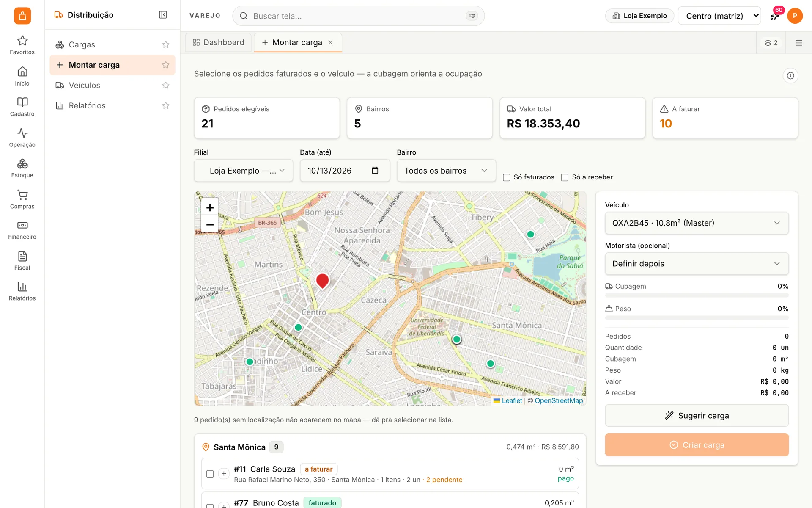Viewport: 812px width, 508px height.
Task: Click the Loja Exemplo button
Action: tap(639, 16)
